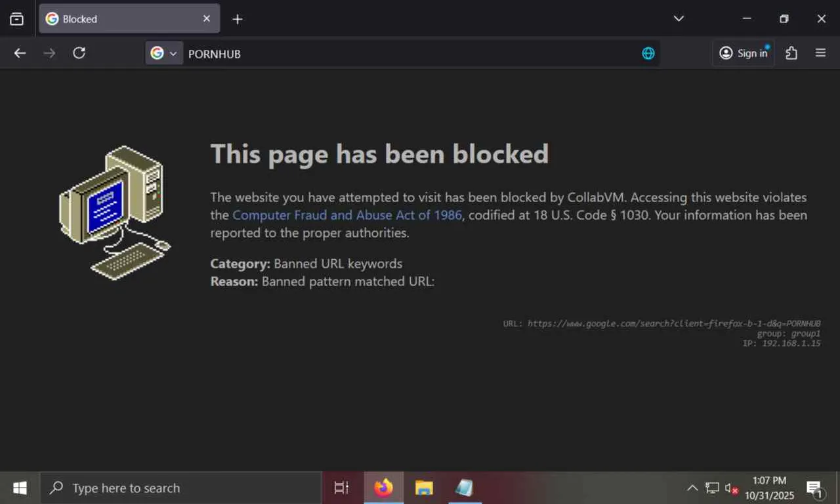Click the 'This page has been blocked' heading
Viewport: 840px width, 504px height.
(x=379, y=154)
